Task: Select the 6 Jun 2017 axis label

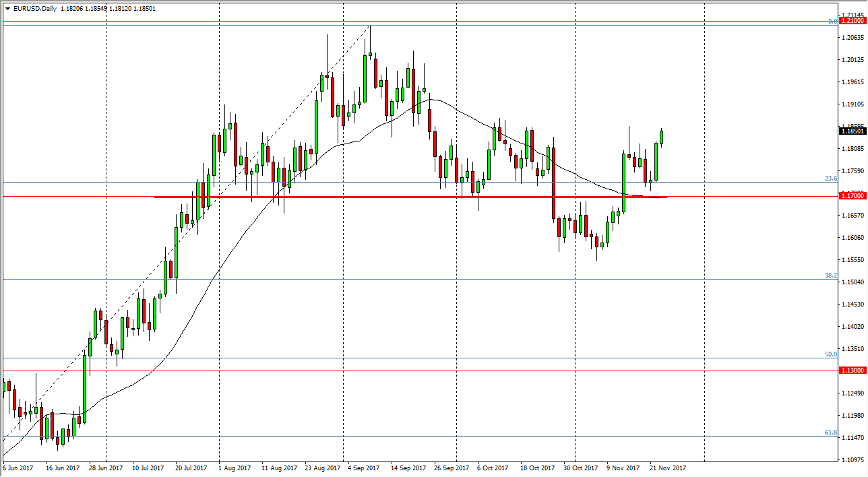Action: [18, 467]
